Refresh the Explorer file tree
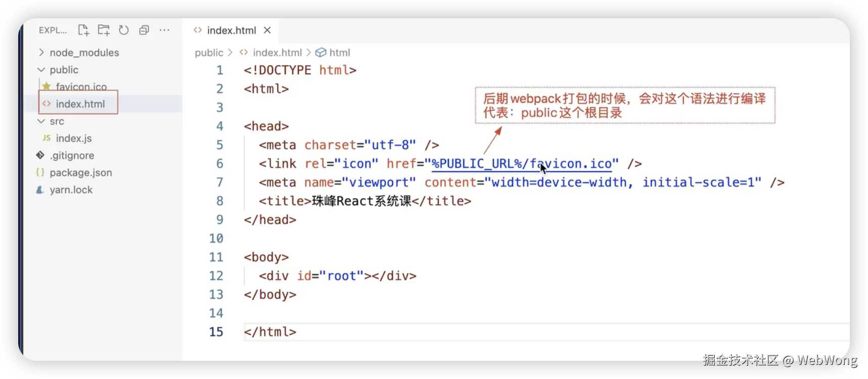 [x=124, y=30]
